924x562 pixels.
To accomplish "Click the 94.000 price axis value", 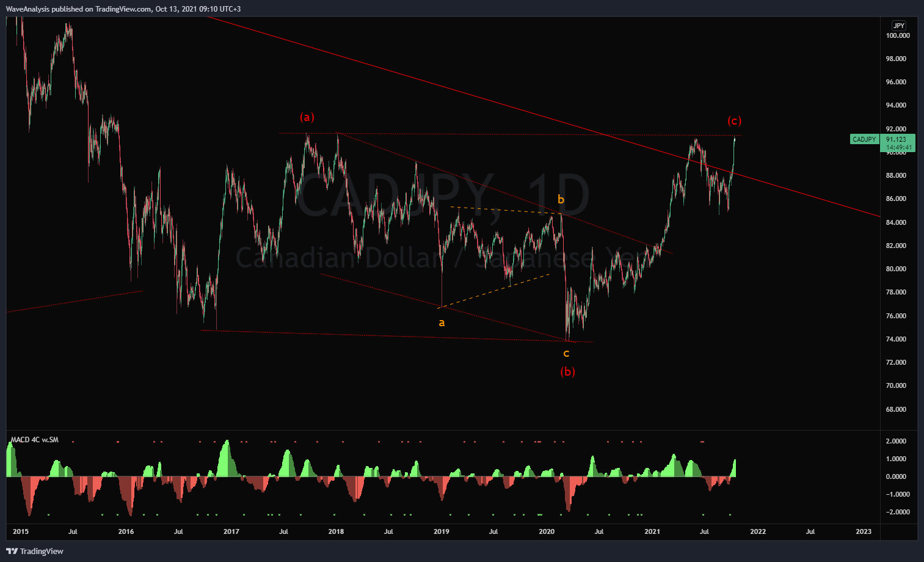I will [x=897, y=105].
